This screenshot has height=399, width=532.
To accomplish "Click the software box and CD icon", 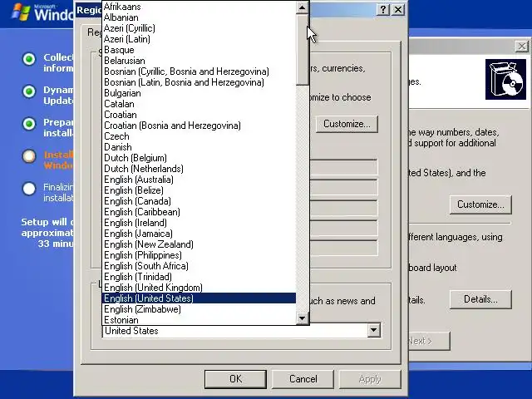I will click(x=505, y=80).
